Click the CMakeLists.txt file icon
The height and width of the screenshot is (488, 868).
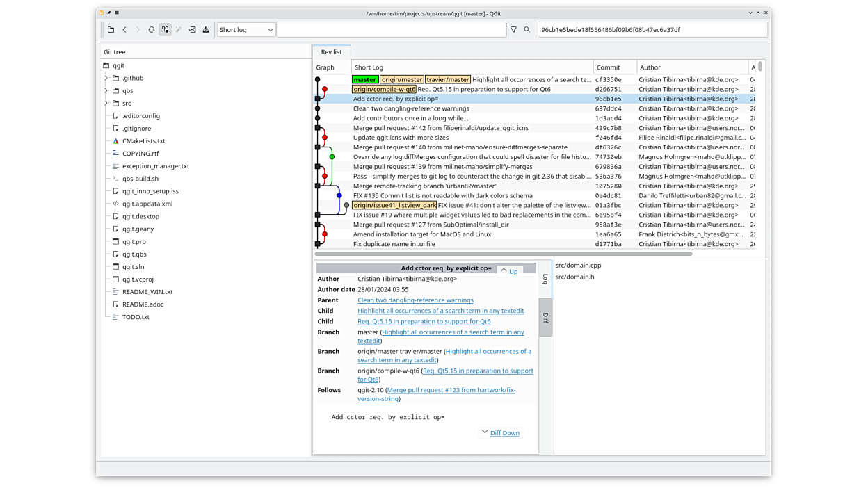point(116,141)
